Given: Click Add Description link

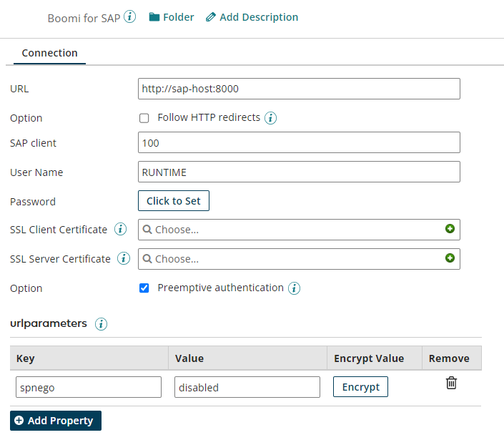Looking at the screenshot, I should [252, 17].
